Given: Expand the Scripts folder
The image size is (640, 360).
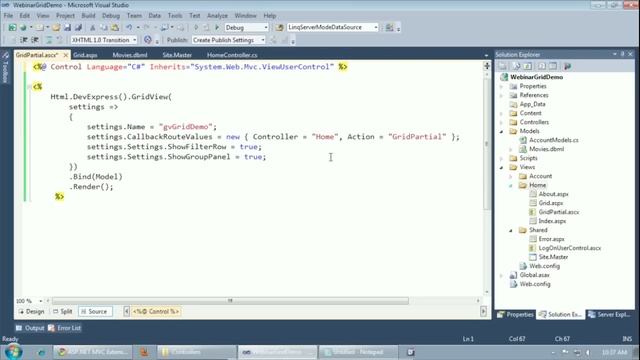Looking at the screenshot, I should tap(502, 158).
